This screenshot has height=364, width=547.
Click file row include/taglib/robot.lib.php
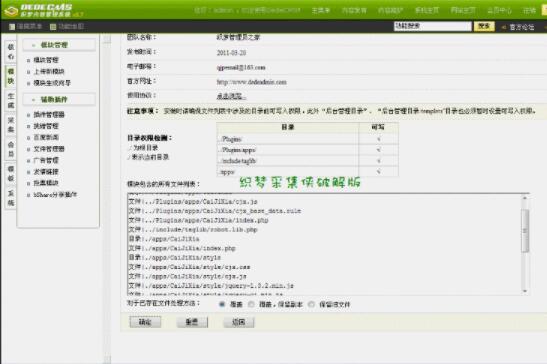pos(193,230)
